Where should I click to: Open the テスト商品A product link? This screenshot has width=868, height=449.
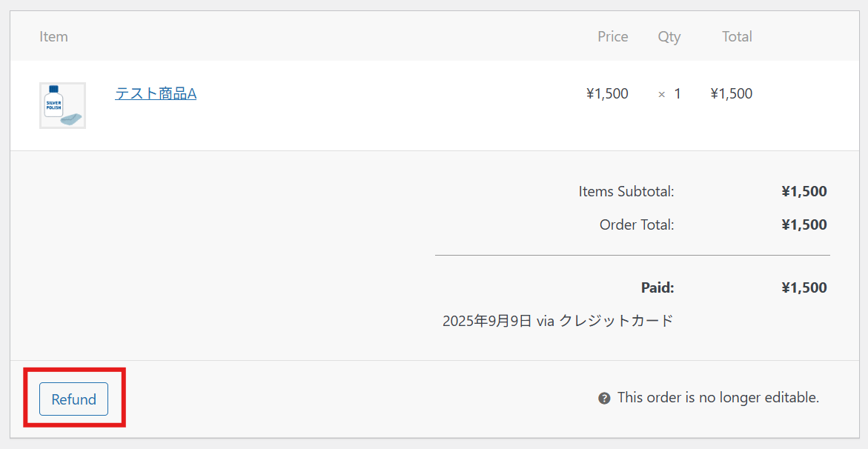click(x=156, y=93)
